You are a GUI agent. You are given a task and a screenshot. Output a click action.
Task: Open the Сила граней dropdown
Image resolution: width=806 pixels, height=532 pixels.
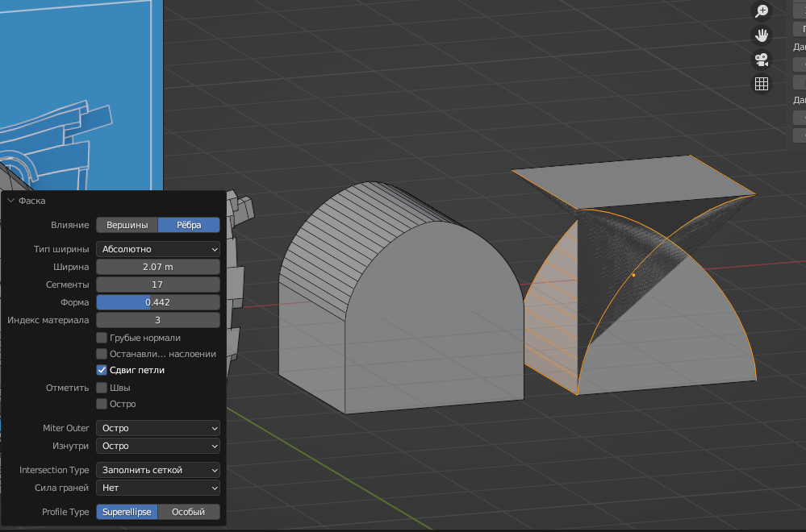[x=158, y=488]
